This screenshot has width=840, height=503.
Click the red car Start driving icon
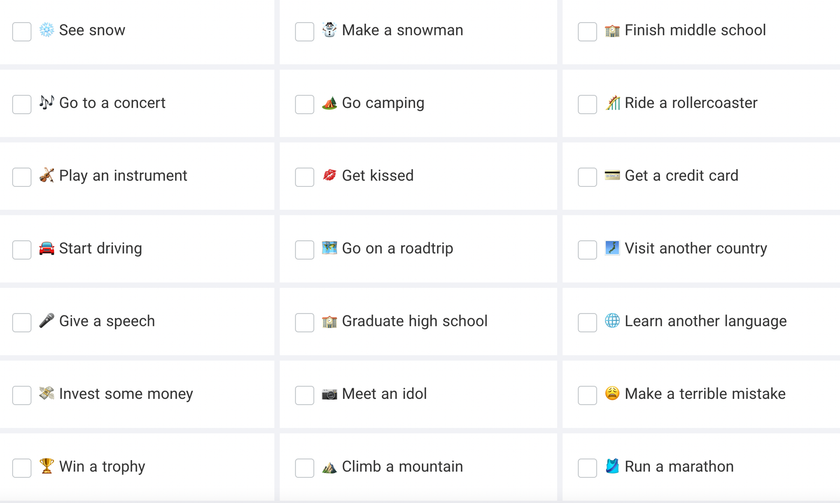pyautogui.click(x=47, y=248)
